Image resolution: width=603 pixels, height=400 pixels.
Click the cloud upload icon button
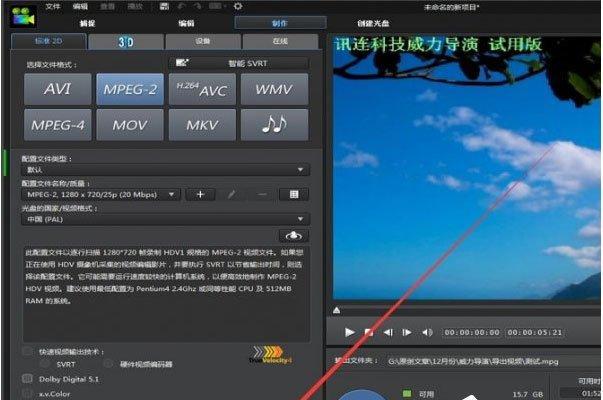(x=294, y=235)
